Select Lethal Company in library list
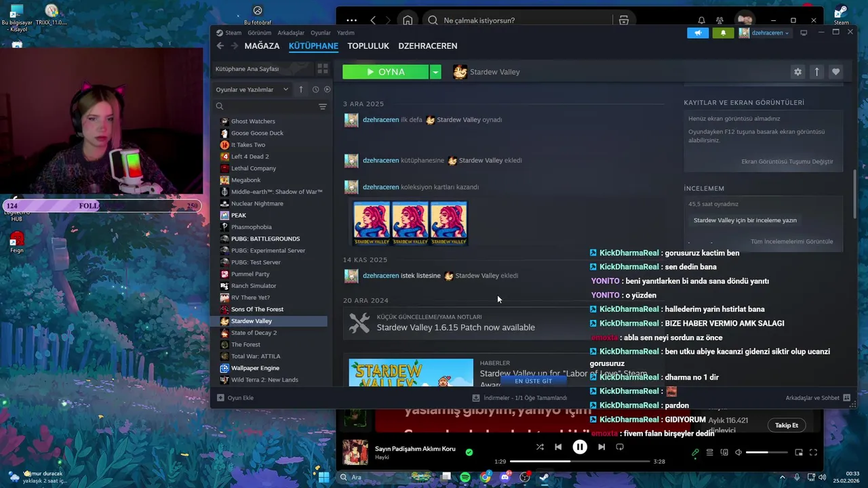This screenshot has height=488, width=868. point(254,168)
